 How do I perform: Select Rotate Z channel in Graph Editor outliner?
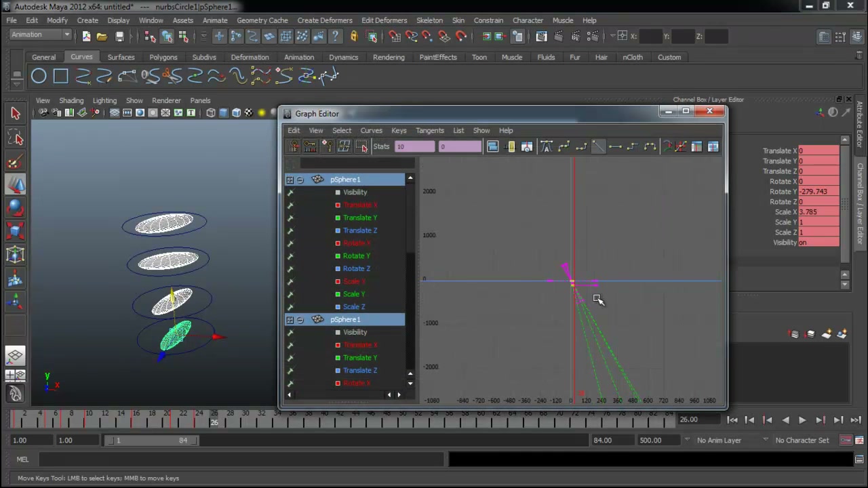[x=357, y=268]
